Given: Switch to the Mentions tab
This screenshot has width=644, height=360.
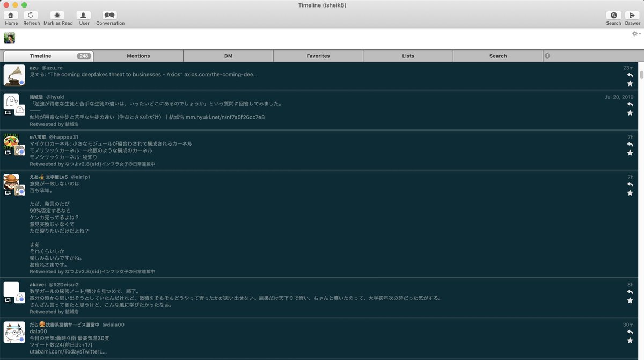Looking at the screenshot, I should click(138, 56).
